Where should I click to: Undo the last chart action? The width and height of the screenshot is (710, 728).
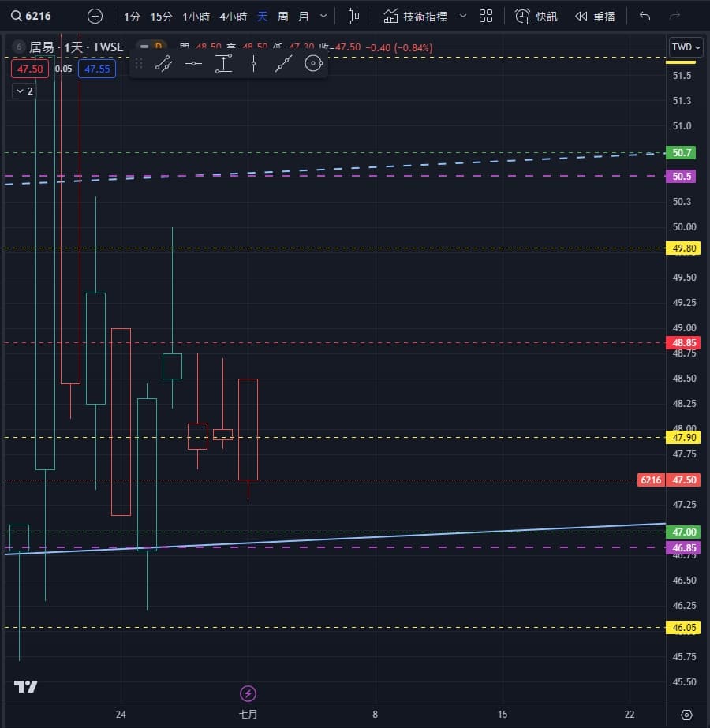645,17
